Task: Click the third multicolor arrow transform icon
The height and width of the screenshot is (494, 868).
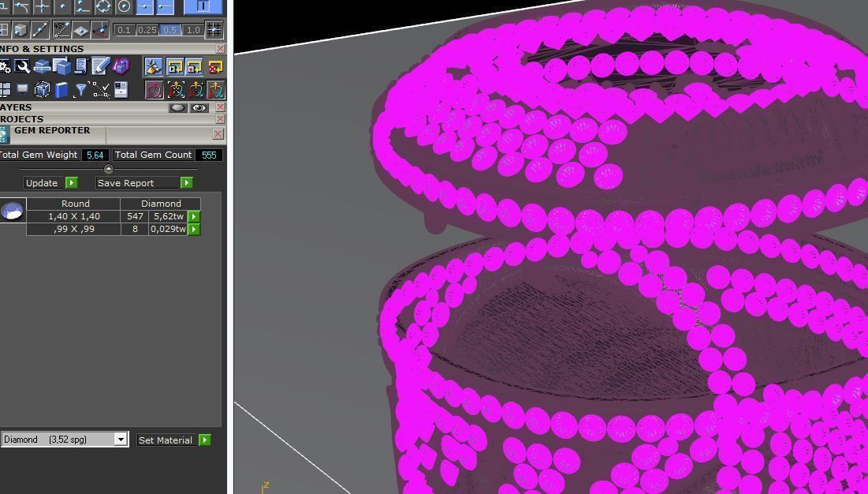Action: tap(196, 89)
